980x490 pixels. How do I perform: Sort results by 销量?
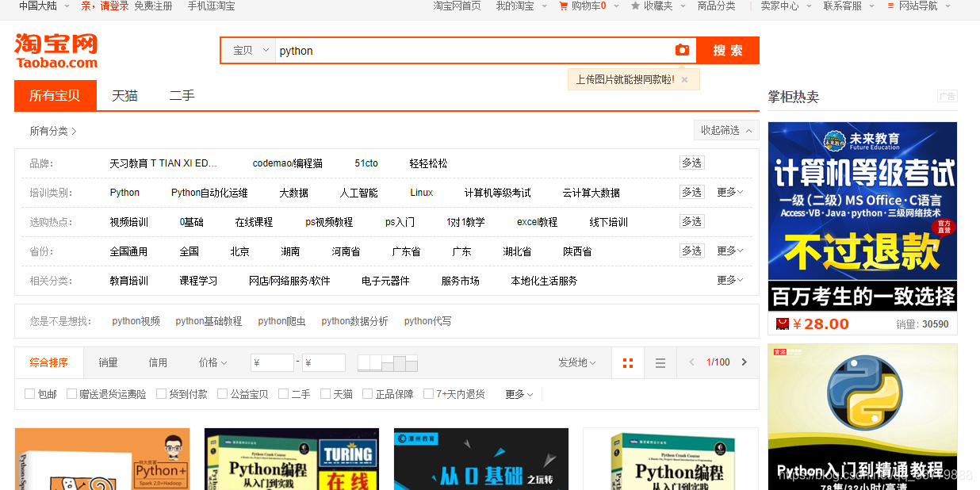tap(108, 362)
